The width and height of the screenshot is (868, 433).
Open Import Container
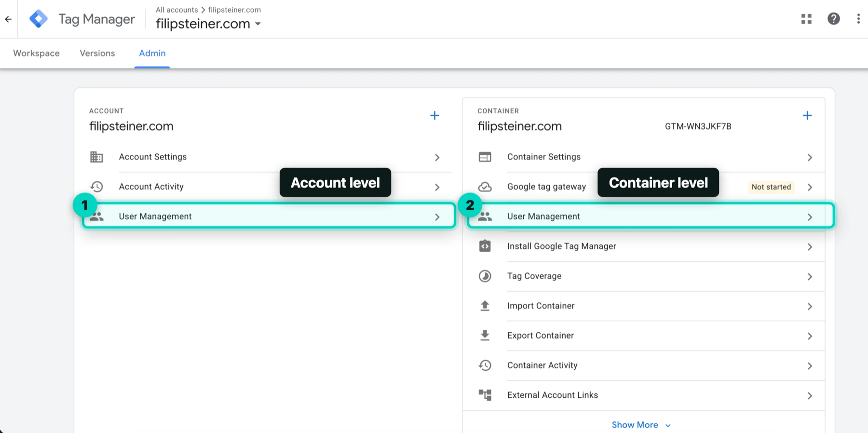pyautogui.click(x=541, y=306)
